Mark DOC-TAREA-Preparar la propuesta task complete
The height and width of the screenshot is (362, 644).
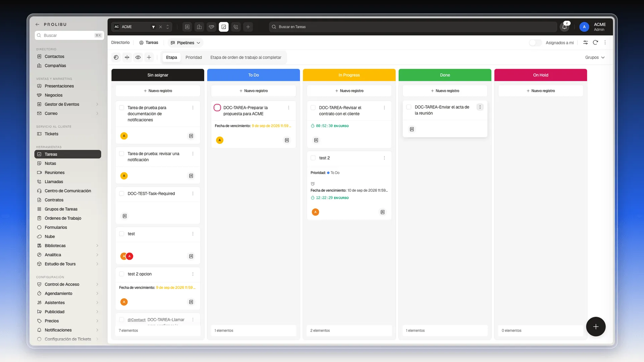coord(217,108)
